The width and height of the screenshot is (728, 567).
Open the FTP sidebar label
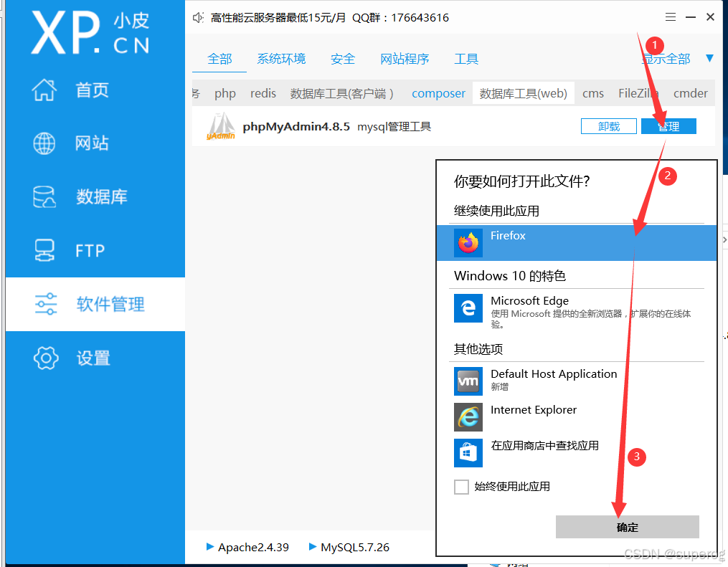[90, 251]
